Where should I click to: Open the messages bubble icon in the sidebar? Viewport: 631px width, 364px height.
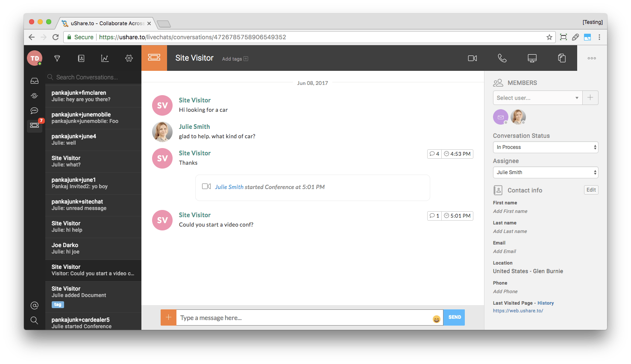tap(34, 111)
